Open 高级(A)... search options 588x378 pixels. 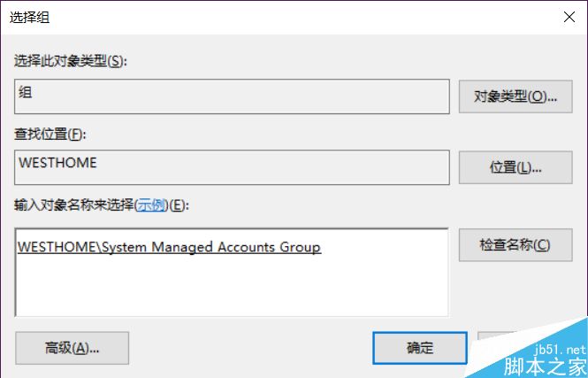[73, 348]
